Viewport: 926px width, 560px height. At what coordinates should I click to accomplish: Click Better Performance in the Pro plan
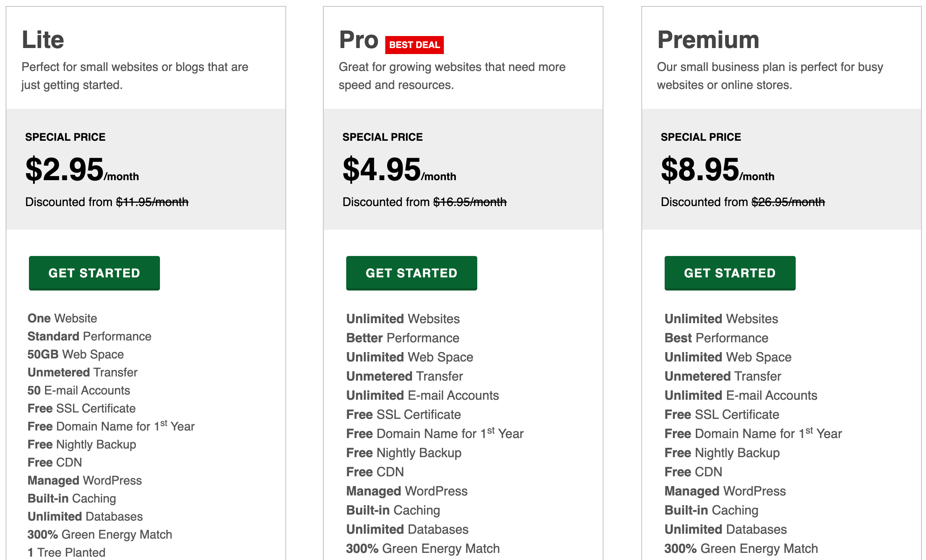click(403, 338)
